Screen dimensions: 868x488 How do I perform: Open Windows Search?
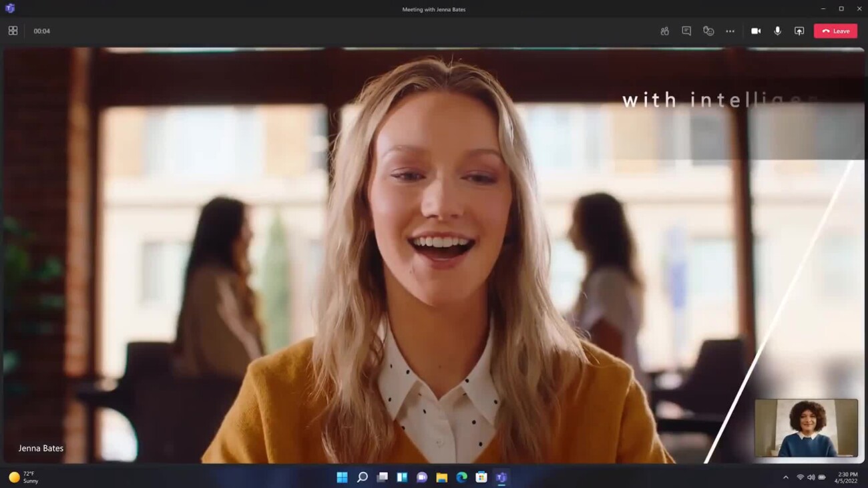362,477
